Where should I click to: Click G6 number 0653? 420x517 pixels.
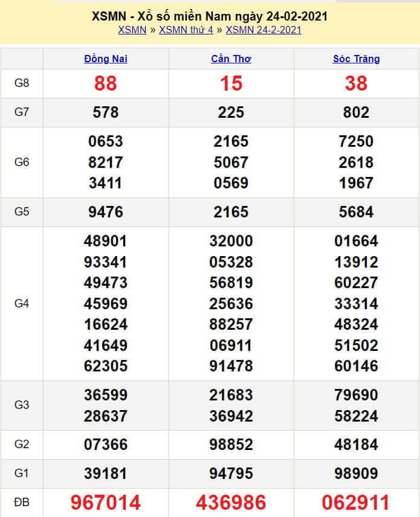pyautogui.click(x=106, y=141)
